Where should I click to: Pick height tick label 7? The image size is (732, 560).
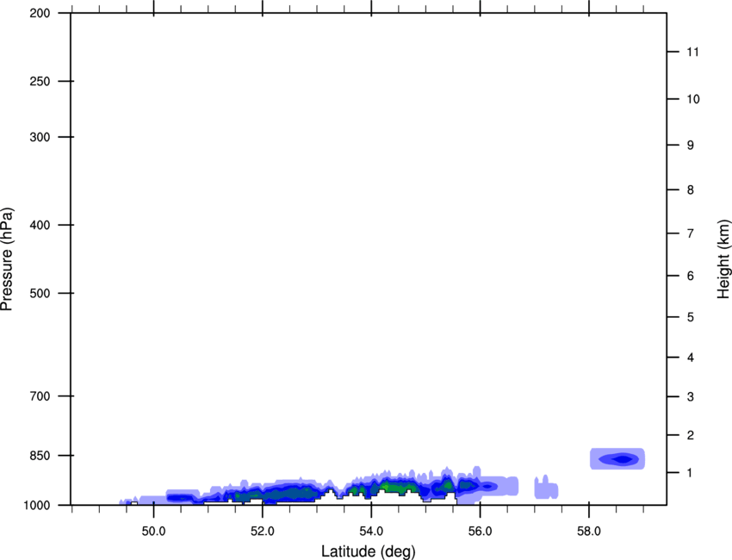[691, 233]
